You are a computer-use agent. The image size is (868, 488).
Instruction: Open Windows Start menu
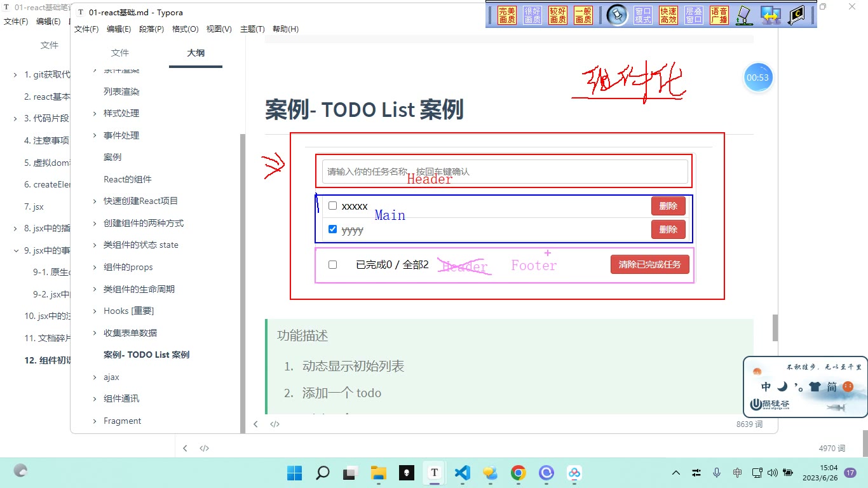coord(294,473)
